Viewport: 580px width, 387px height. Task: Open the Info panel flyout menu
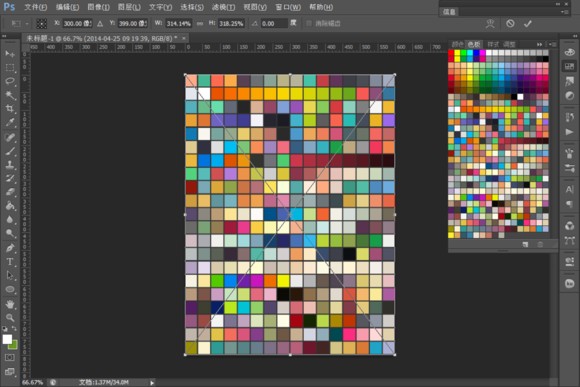[x=564, y=12]
